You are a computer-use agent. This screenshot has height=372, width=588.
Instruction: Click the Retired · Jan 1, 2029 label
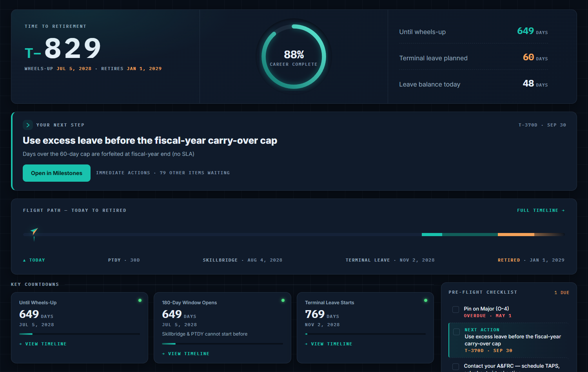click(531, 260)
